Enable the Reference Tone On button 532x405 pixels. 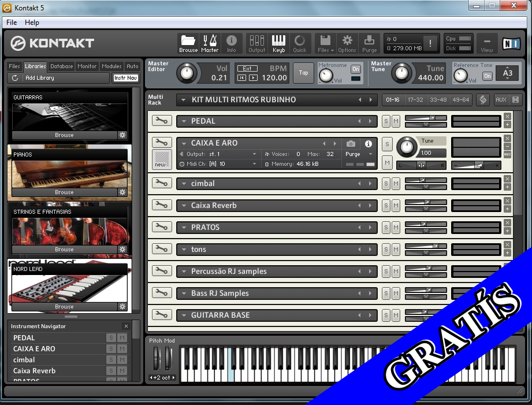pyautogui.click(x=487, y=76)
